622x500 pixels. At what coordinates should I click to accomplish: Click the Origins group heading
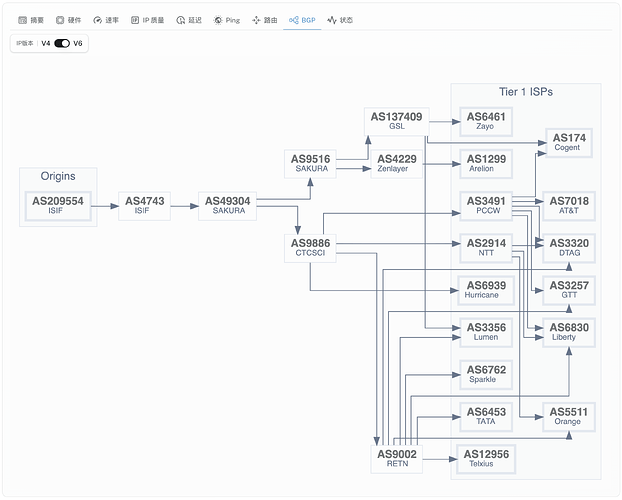(58, 176)
